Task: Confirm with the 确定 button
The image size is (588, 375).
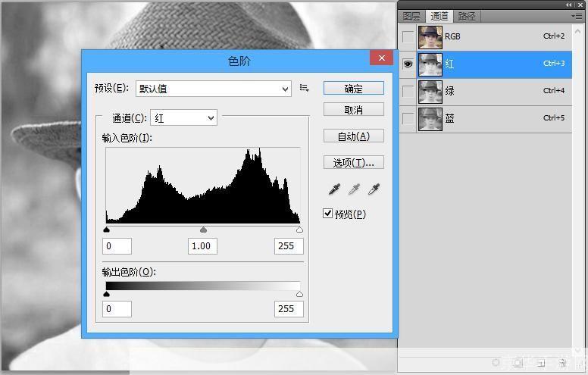Action: [x=354, y=89]
